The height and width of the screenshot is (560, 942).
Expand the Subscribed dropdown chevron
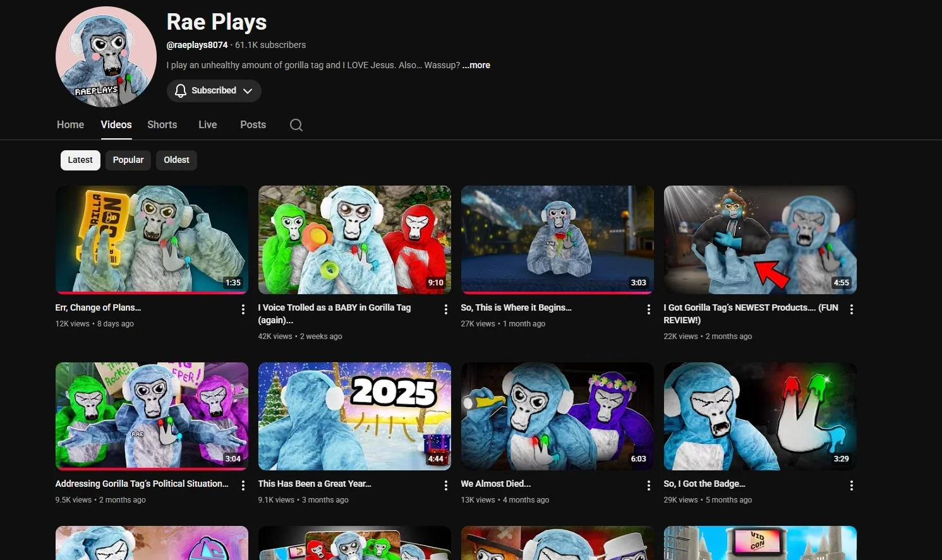[248, 91]
